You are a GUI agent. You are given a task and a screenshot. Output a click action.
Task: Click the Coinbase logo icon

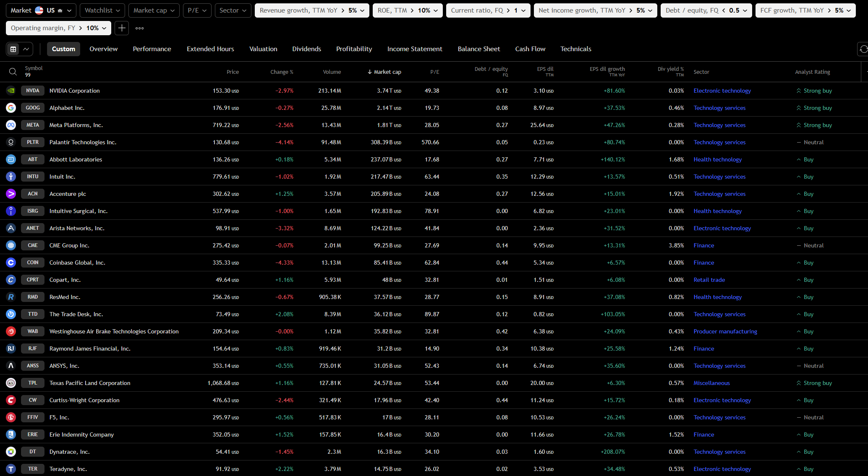pyautogui.click(x=11, y=263)
